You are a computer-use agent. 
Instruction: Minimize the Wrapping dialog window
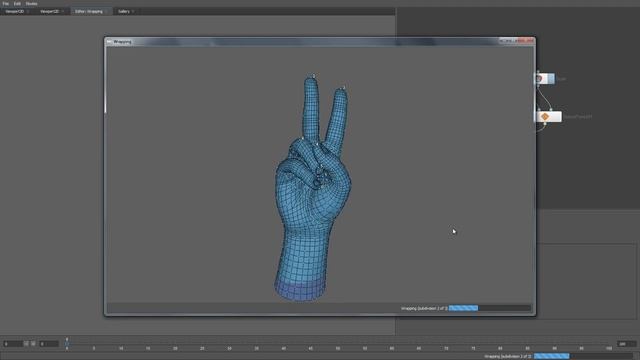click(504, 40)
